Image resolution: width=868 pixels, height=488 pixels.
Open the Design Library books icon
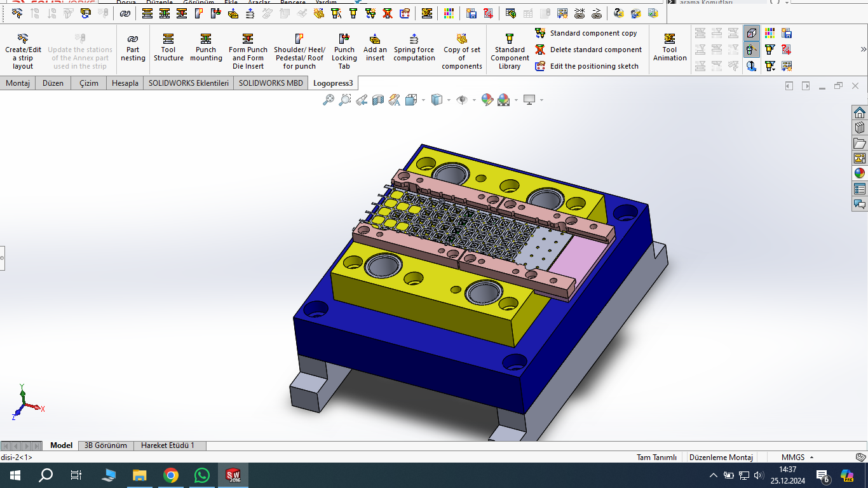click(859, 128)
